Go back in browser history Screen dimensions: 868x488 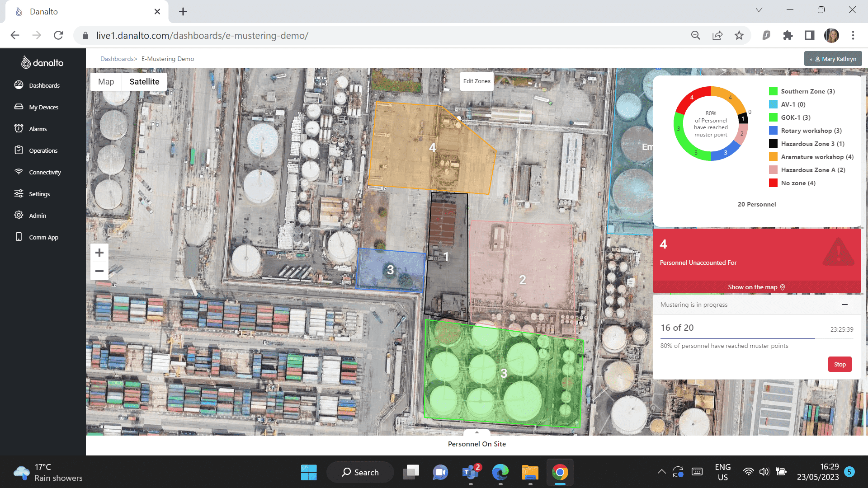pos(15,35)
